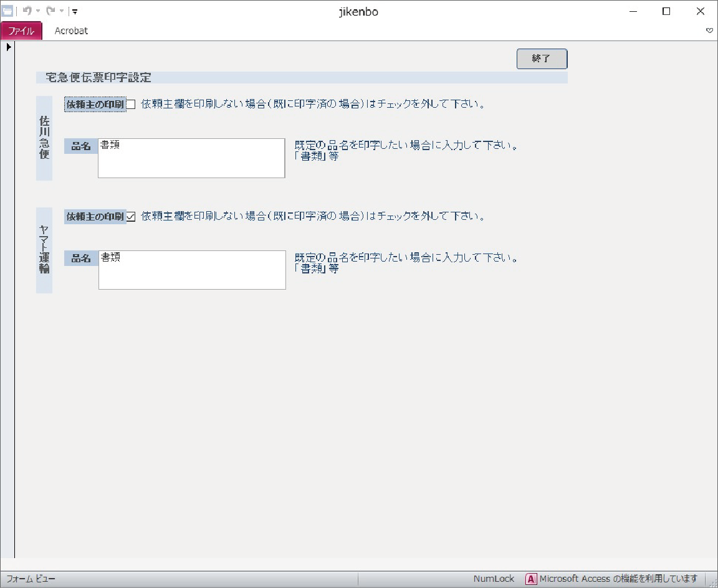This screenshot has width=718, height=588.
Task: Close the jikenbo window
Action: (x=700, y=11)
